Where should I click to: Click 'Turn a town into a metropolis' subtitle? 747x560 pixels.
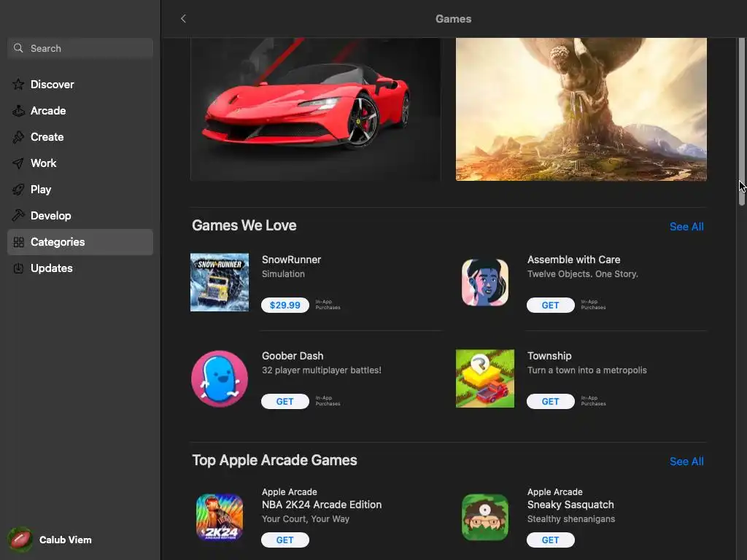point(587,370)
